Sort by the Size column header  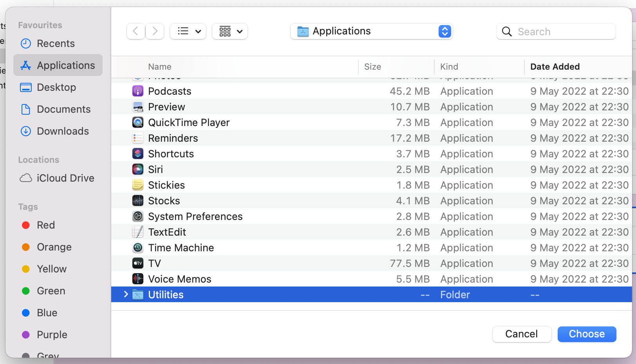tap(372, 67)
